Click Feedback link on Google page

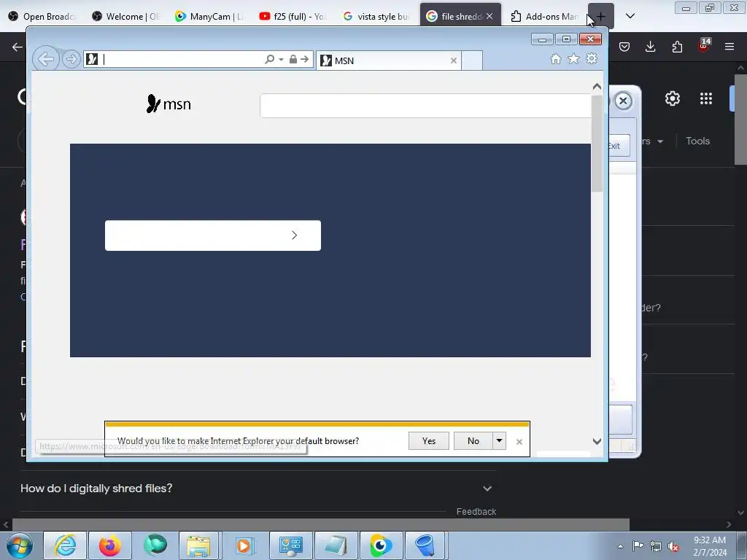[x=476, y=511]
